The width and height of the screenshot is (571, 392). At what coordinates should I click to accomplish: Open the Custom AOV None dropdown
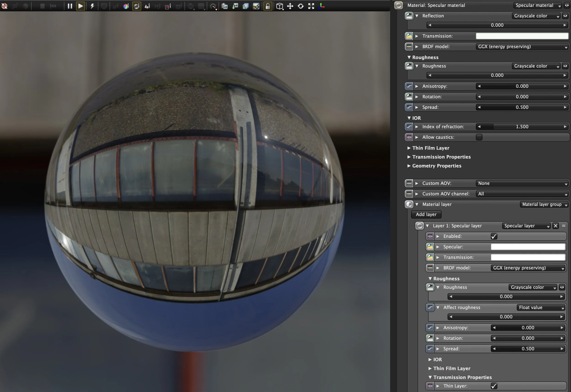[522, 183]
